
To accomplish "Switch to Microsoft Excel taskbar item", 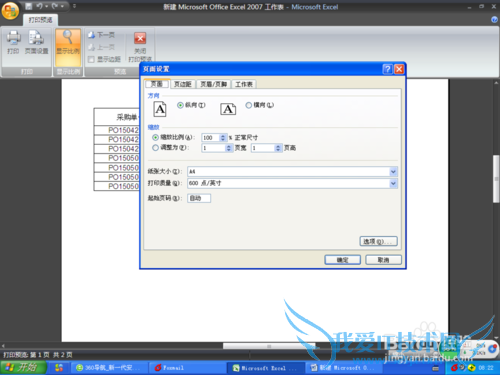I will (x=266, y=368).
